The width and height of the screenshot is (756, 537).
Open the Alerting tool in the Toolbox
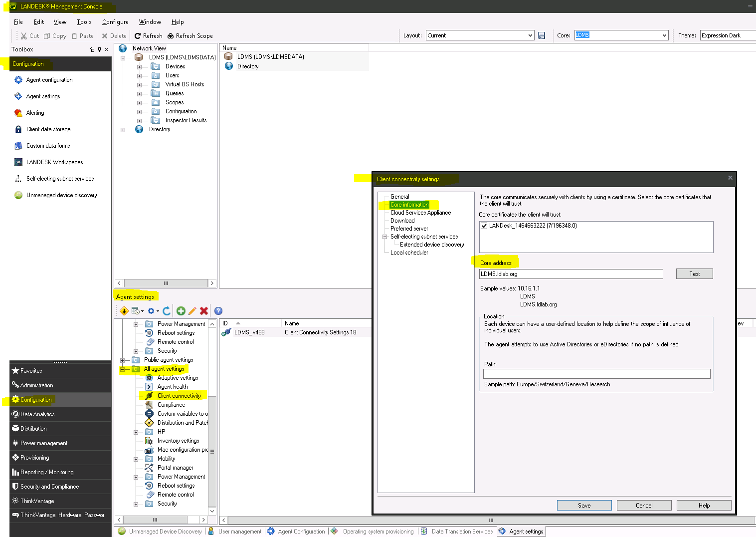[x=35, y=112]
